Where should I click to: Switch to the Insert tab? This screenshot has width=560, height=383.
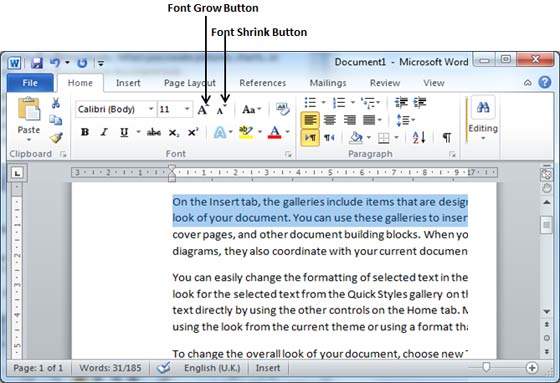tap(128, 83)
